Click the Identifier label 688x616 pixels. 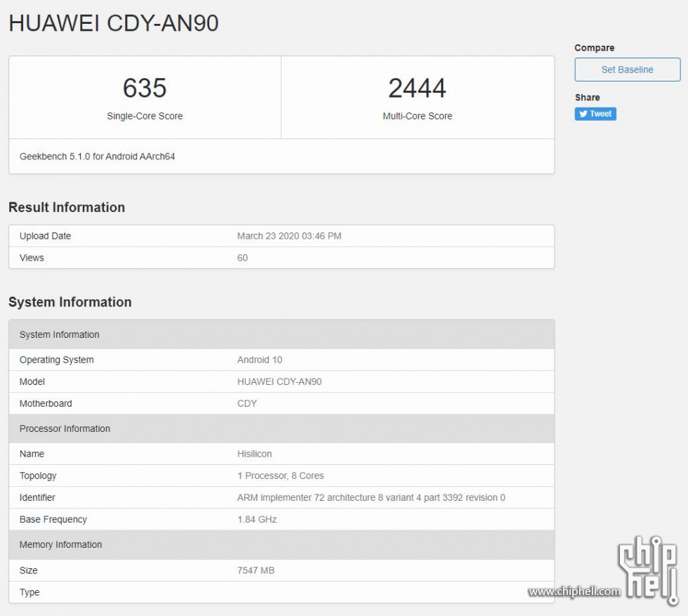tap(37, 497)
